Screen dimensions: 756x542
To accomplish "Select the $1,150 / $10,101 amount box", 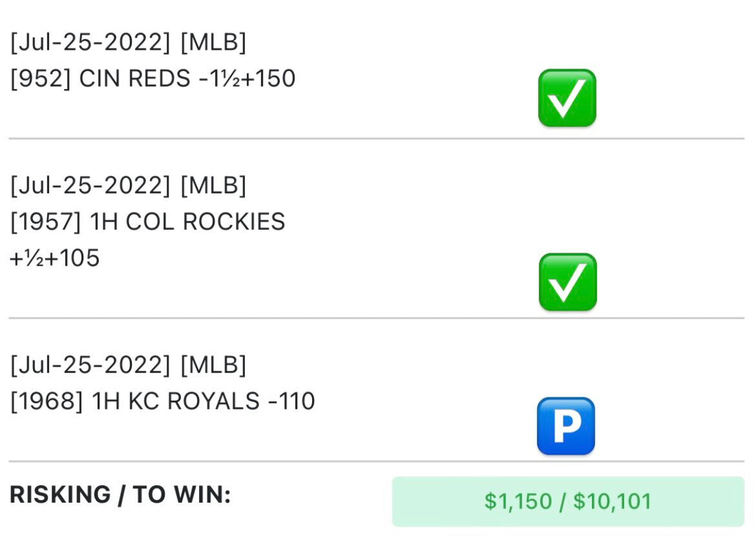I will click(x=567, y=501).
